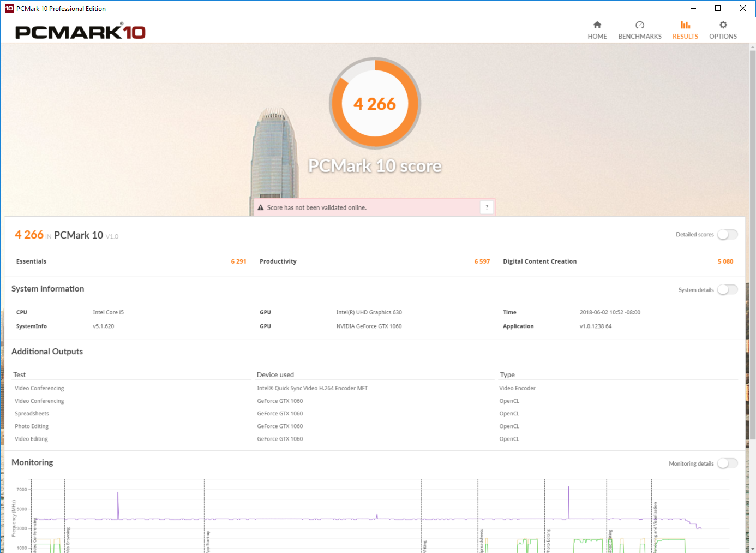The image size is (756, 553).
Task: Click the Essentials score 6 291
Action: 238,261
